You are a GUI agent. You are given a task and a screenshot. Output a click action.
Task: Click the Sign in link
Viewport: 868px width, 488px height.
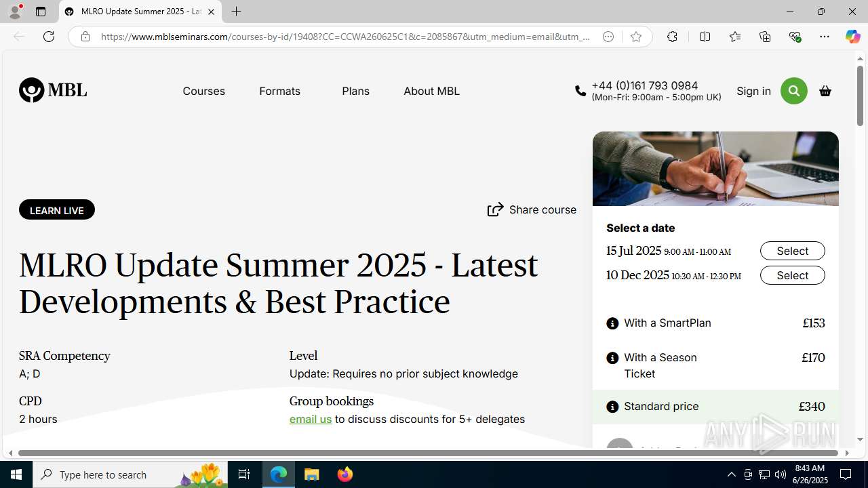pyautogui.click(x=753, y=91)
